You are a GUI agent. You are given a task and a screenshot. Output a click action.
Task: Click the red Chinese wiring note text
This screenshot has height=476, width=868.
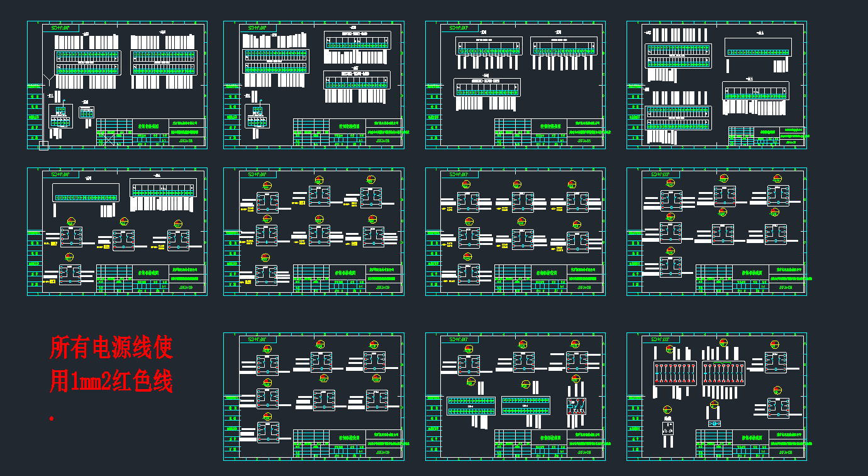click(x=111, y=364)
